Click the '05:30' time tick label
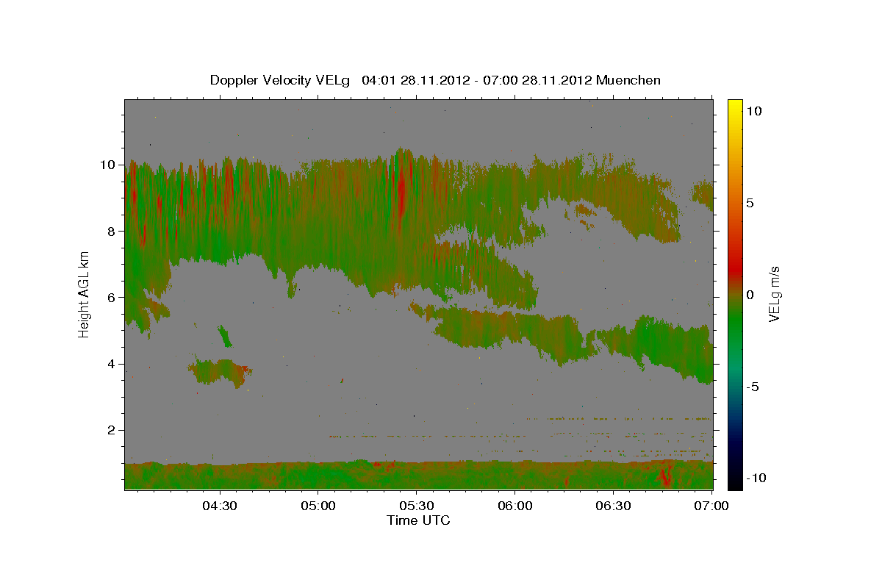Screen dimensions: 882x588 416,506
